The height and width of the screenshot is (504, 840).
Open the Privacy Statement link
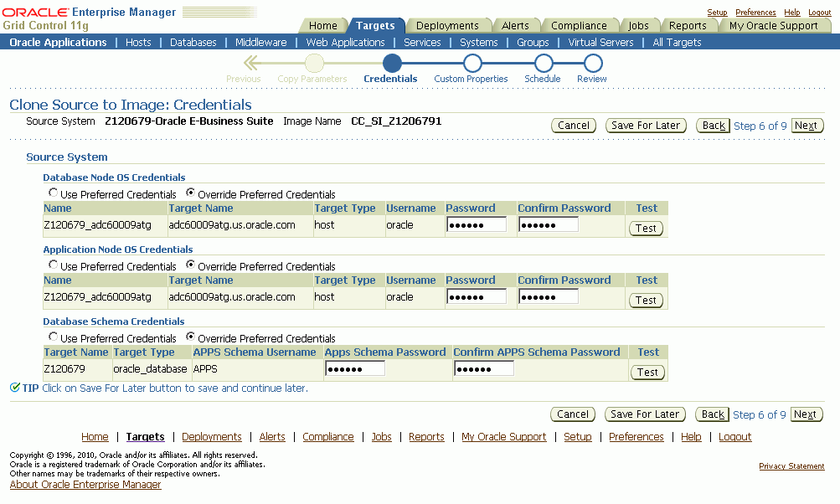click(x=791, y=466)
